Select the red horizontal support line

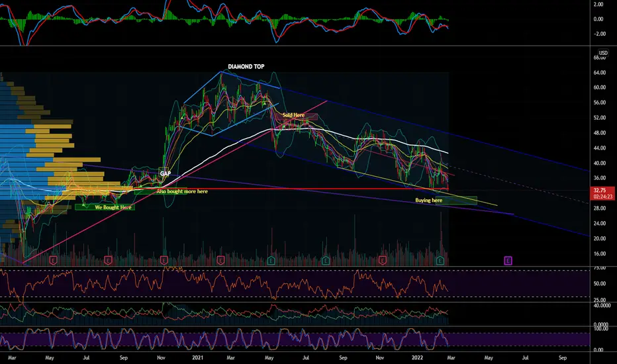(303, 189)
